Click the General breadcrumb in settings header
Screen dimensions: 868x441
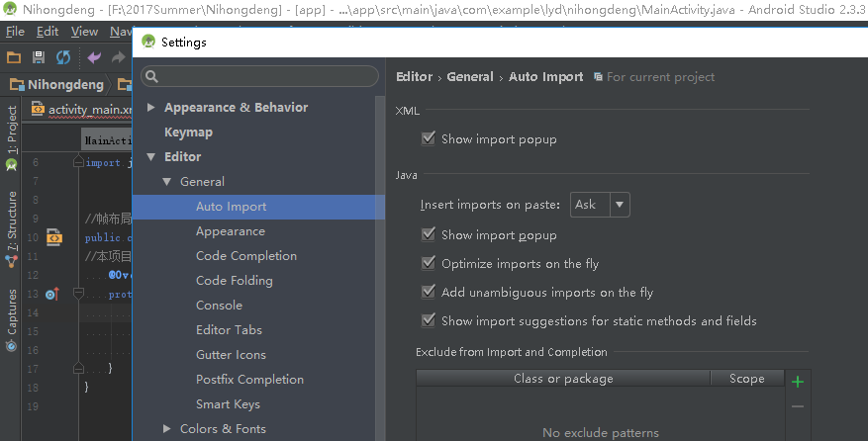pyautogui.click(x=470, y=77)
